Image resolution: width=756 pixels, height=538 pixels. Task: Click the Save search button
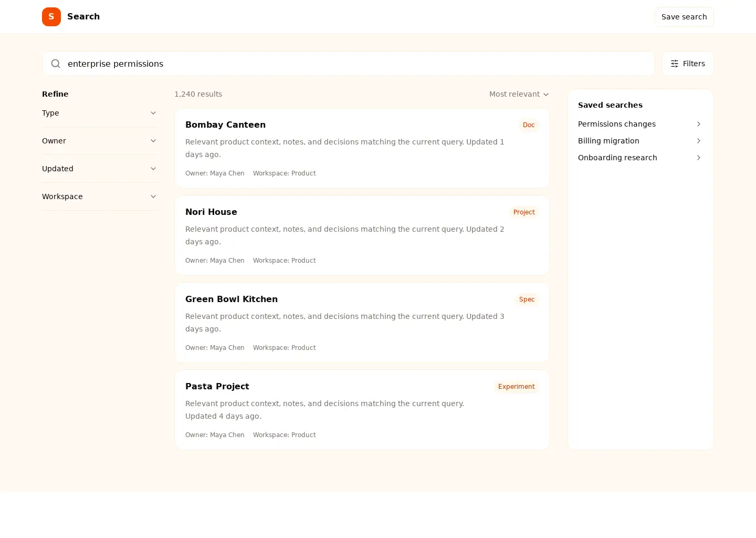coord(684,17)
